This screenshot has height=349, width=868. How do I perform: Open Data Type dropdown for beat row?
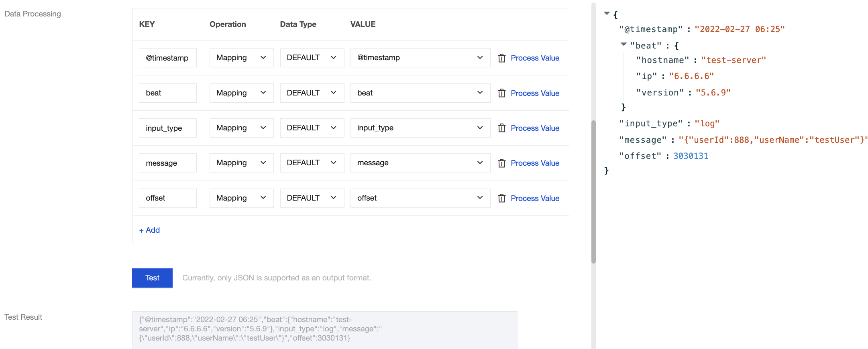click(312, 93)
